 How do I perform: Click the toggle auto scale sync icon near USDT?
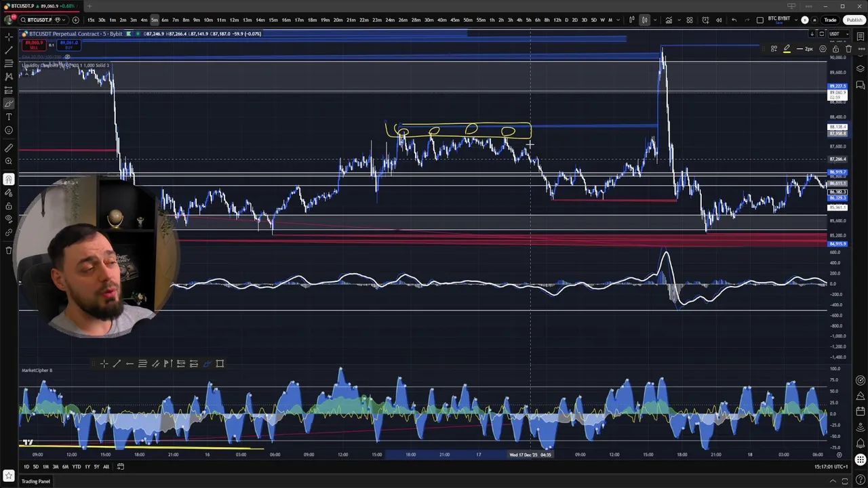[x=821, y=34]
